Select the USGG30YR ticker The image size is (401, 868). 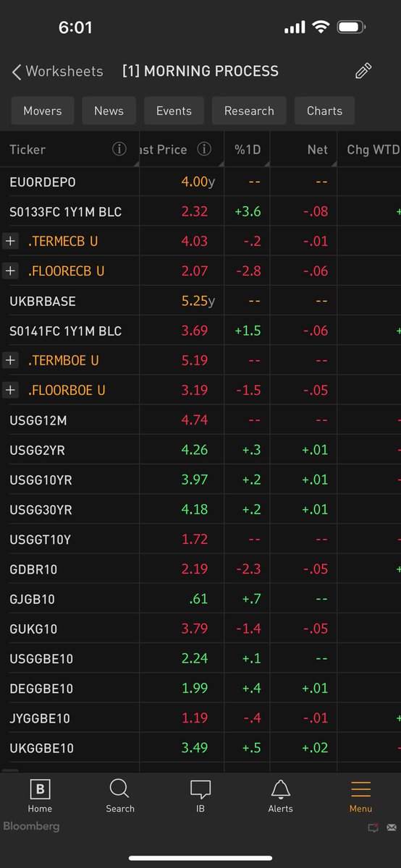41,509
